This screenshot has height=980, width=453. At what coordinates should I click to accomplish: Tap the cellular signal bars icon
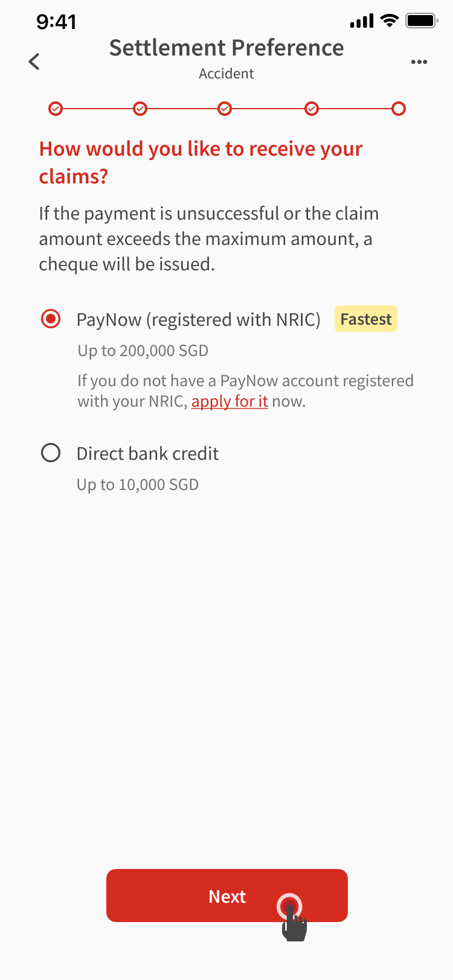pyautogui.click(x=362, y=22)
